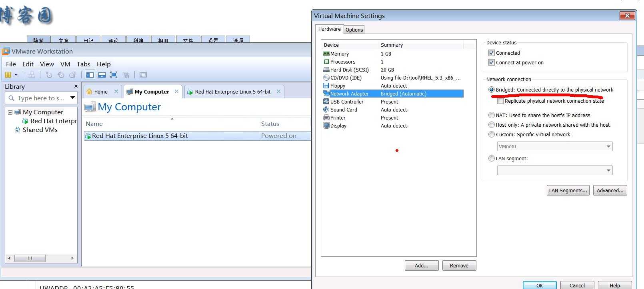
Task: Click the console view toolbar icon
Action: click(143, 75)
